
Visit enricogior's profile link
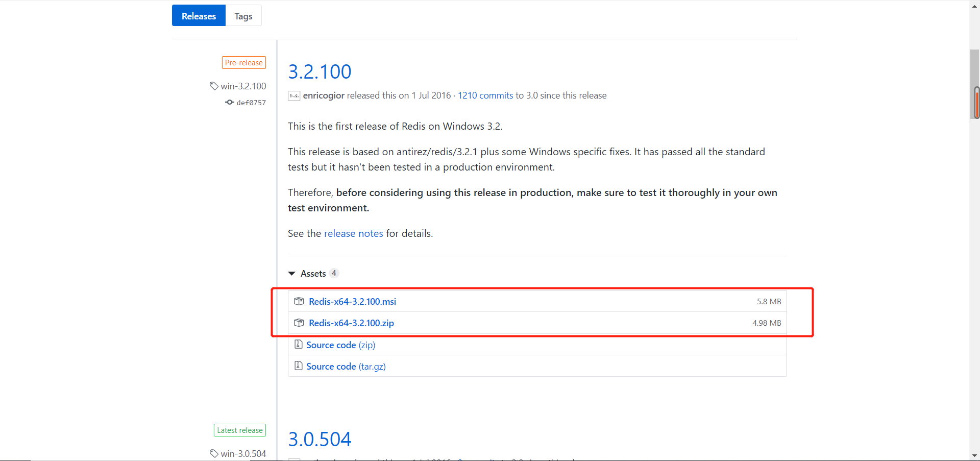click(324, 95)
